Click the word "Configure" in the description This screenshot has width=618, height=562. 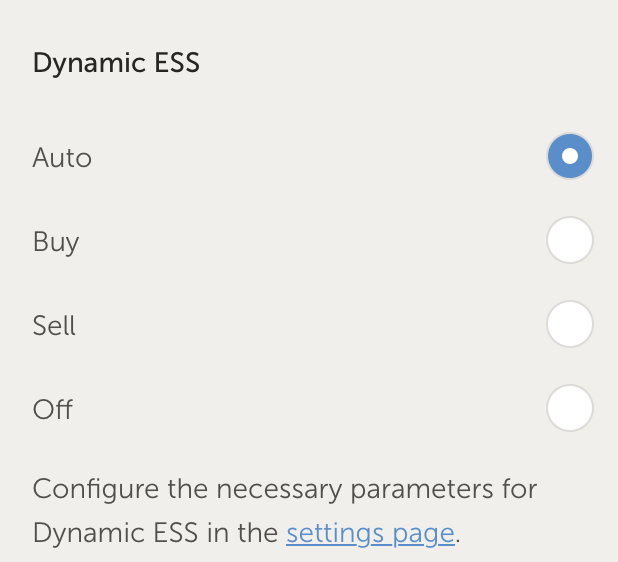pos(89,490)
